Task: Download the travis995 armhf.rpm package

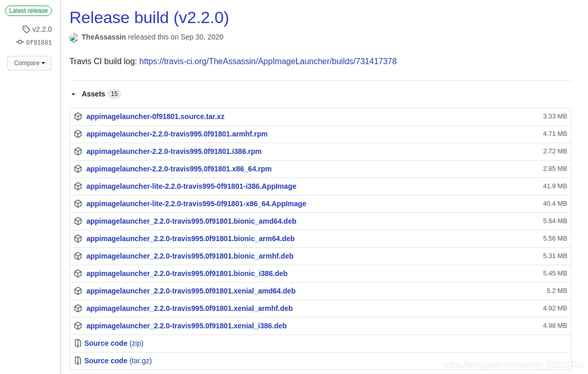Action: click(x=177, y=134)
